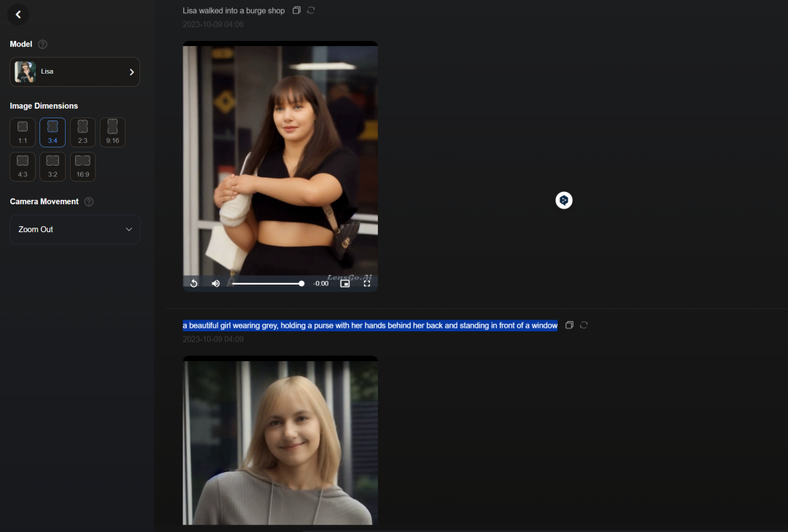
Task: Enable picture-in-picture on first video
Action: [344, 284]
